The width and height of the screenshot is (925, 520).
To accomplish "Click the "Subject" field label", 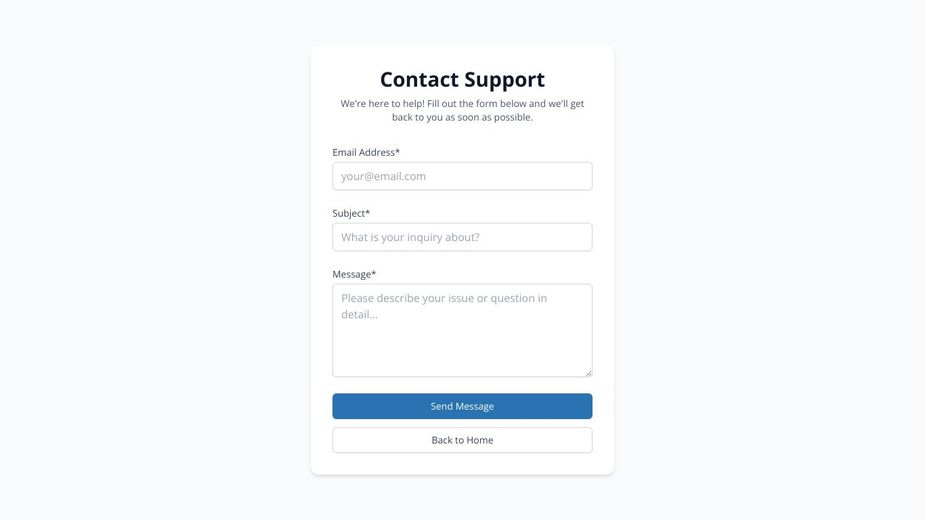I will (348, 213).
